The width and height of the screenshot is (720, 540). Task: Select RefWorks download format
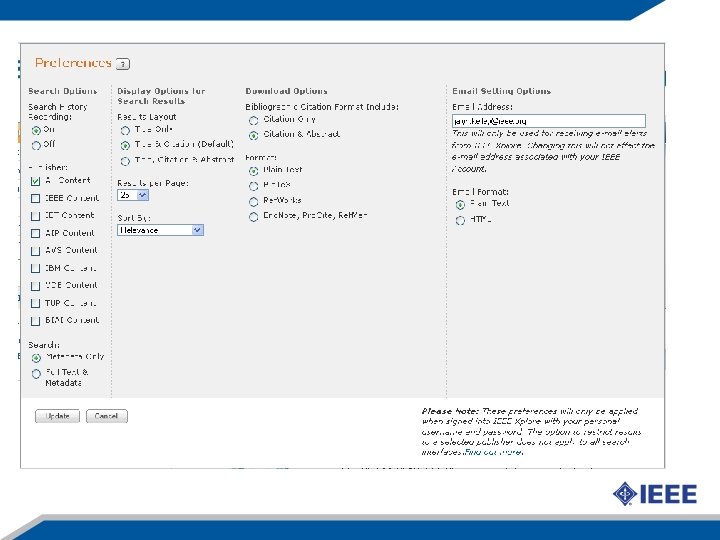coord(253,202)
